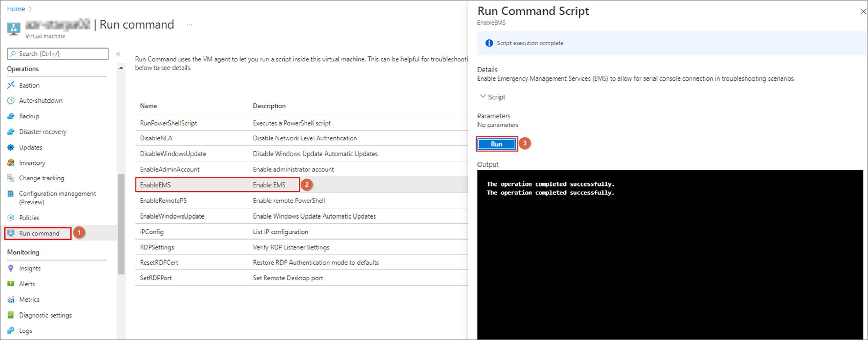
Task: Click the Change tracking icon
Action: coord(11,178)
